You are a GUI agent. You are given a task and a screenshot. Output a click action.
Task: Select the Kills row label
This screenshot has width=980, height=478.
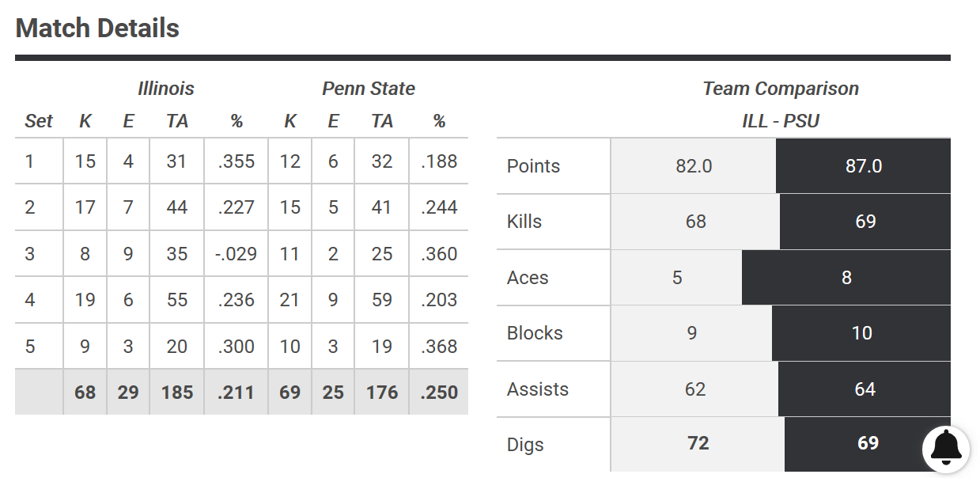tap(524, 222)
